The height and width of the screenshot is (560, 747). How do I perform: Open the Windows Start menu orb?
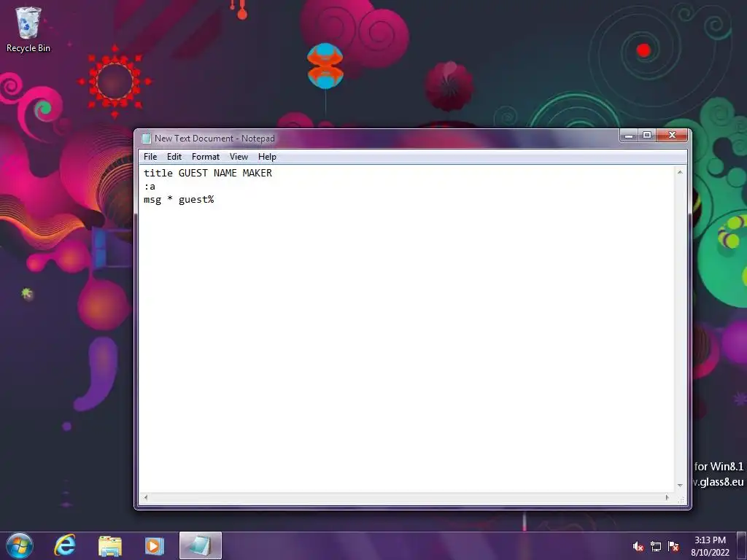(x=20, y=545)
